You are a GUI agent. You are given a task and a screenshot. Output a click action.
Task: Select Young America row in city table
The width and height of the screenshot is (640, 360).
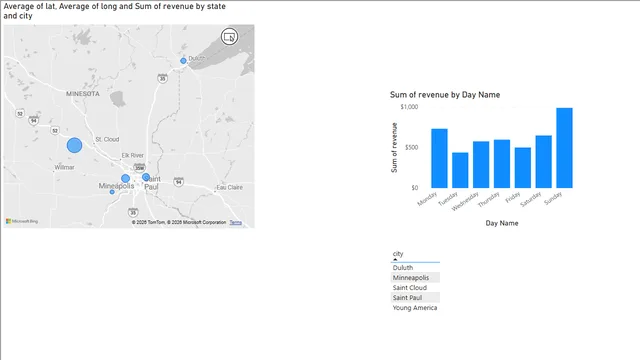click(x=415, y=308)
